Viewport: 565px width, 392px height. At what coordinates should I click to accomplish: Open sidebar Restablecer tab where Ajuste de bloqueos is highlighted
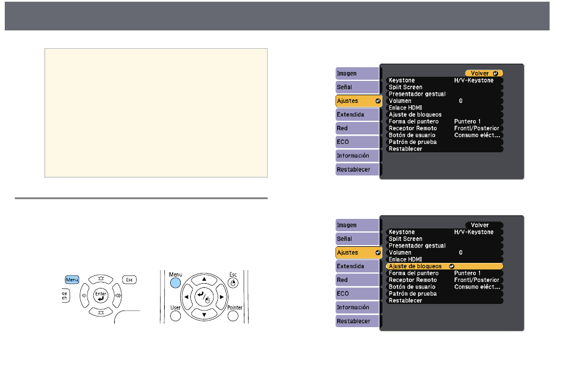(357, 321)
